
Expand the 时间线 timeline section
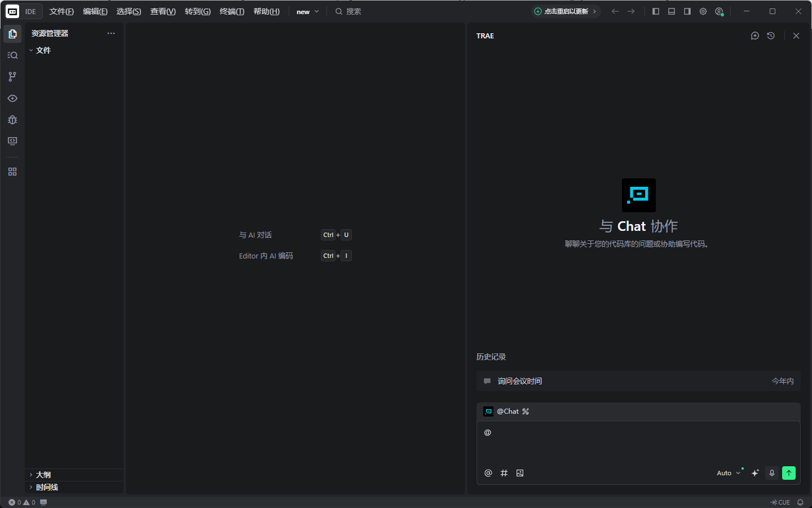click(x=74, y=487)
